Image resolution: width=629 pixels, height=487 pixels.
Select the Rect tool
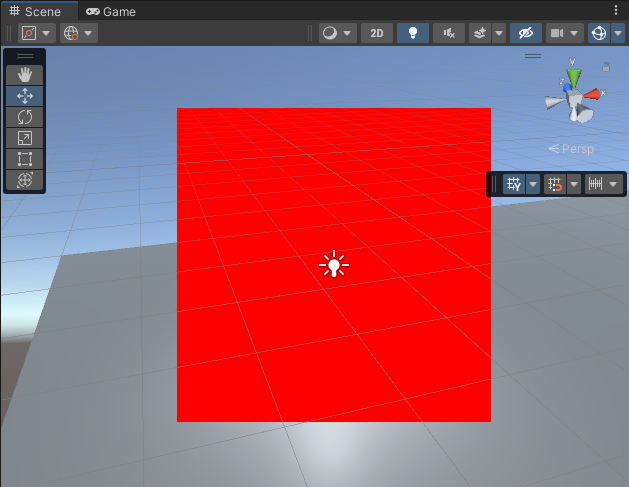(25, 159)
